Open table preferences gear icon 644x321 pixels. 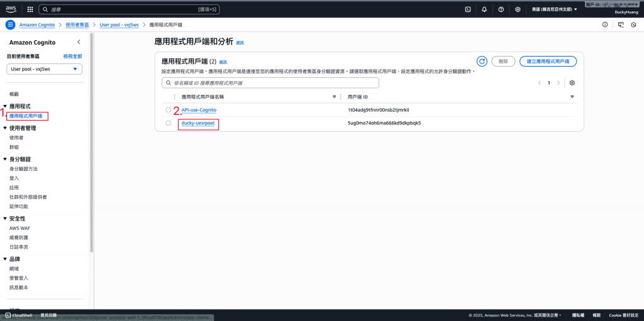(x=572, y=83)
